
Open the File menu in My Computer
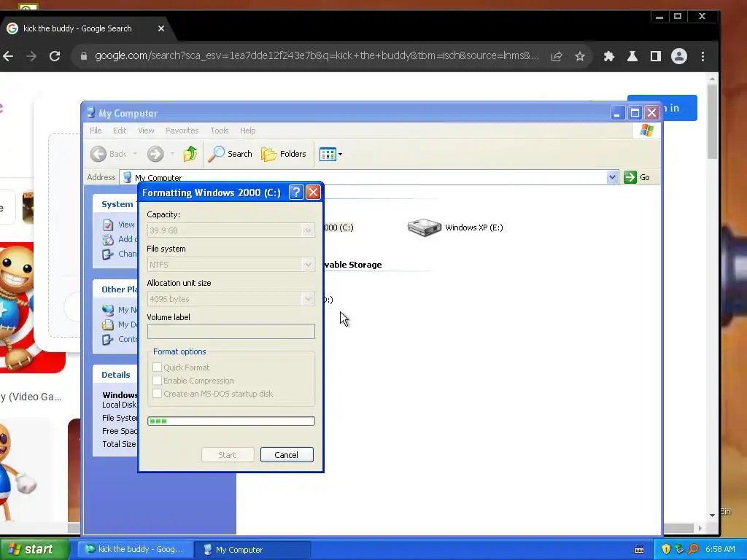pyautogui.click(x=96, y=131)
